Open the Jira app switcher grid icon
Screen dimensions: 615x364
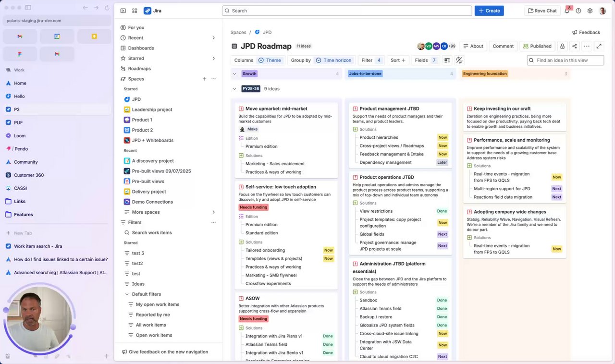[x=135, y=11]
